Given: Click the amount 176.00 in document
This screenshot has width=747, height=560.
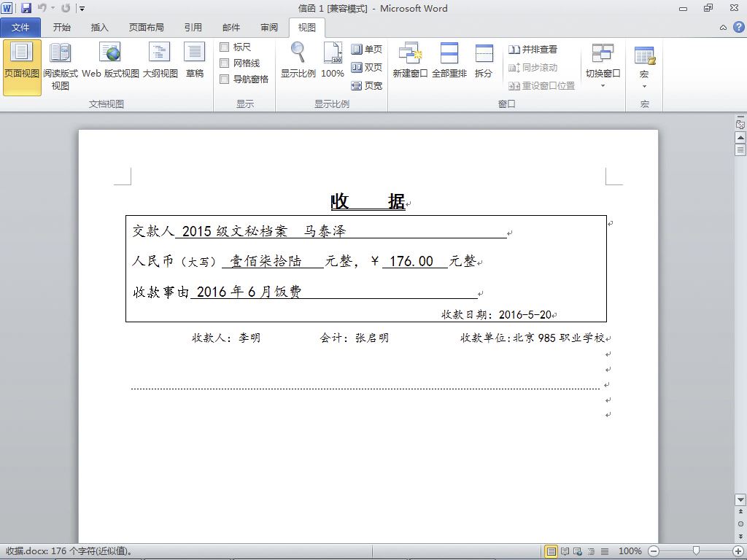Looking at the screenshot, I should coord(411,261).
